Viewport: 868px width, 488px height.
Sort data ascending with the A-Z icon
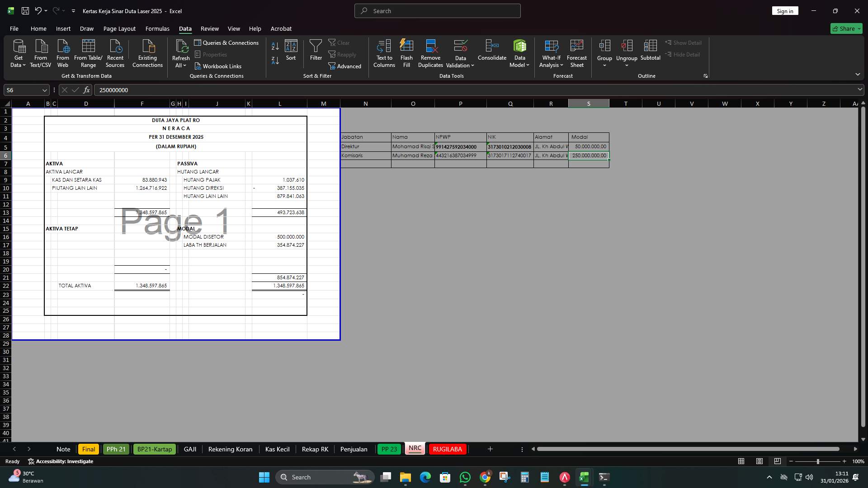pyautogui.click(x=274, y=46)
